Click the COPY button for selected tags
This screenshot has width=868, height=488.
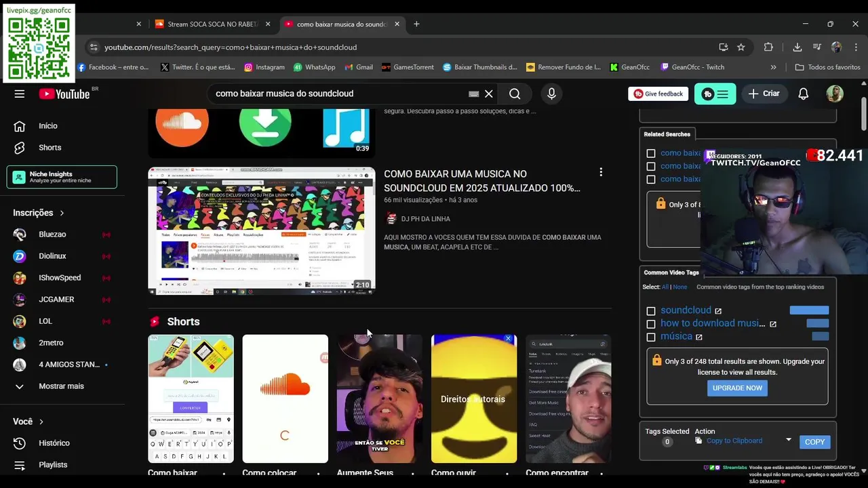tap(814, 441)
